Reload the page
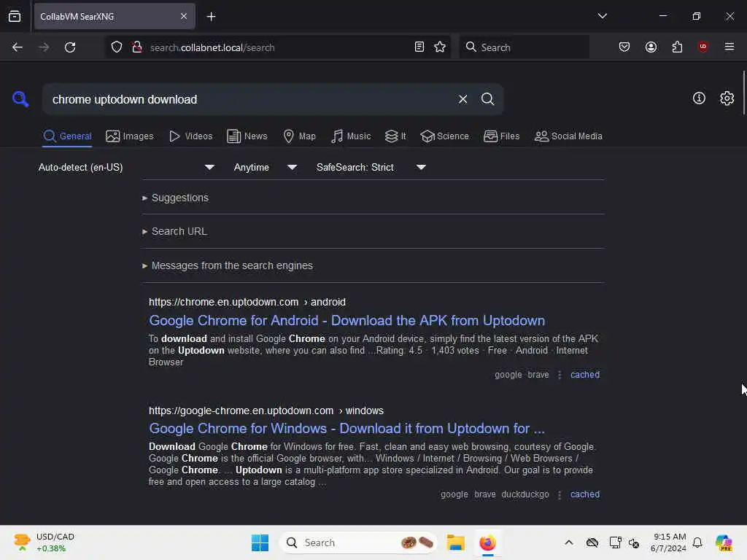Screen dimensions: 747x560 [70, 47]
